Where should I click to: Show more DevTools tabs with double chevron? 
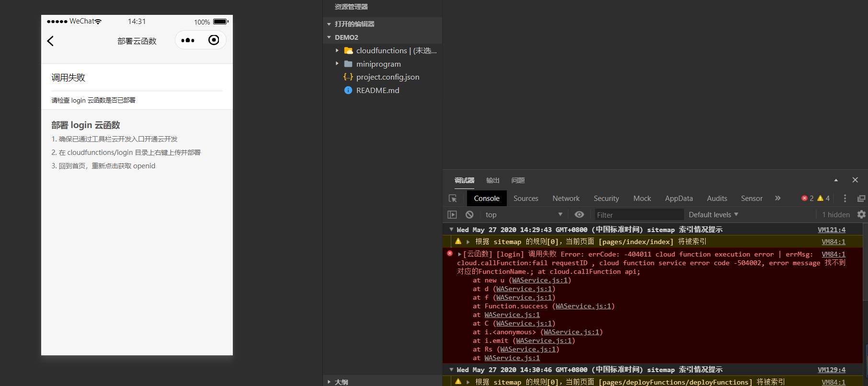777,198
